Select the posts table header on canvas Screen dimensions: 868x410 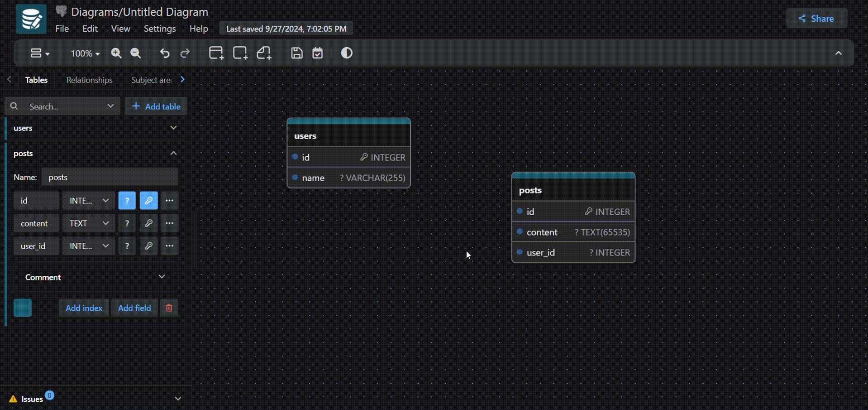coord(573,190)
